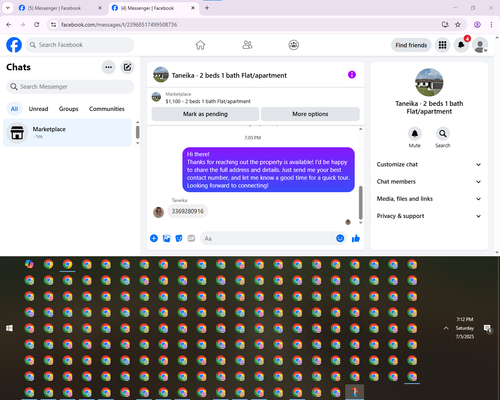Expand Media, files and links section
Image resolution: width=500 pixels, height=400 pixels.
point(429,199)
